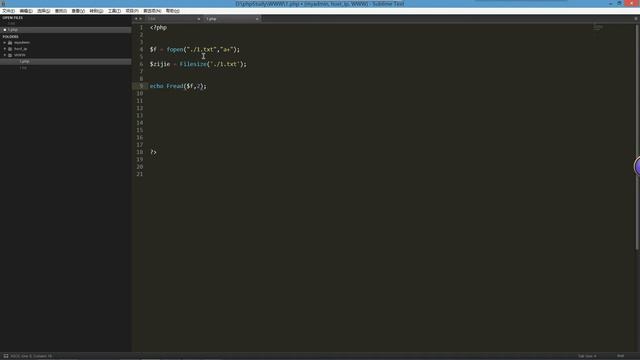Click the title bar file path text

[320, 4]
